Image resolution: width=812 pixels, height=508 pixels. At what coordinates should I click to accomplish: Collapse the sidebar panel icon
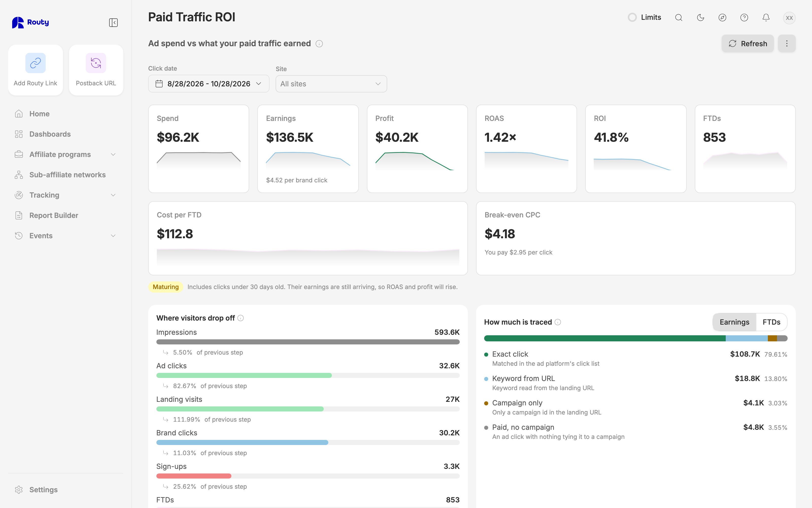[x=113, y=23]
